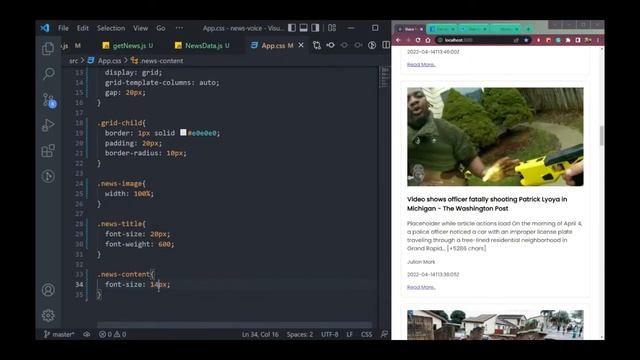Open Customize Layout in title bar
The height and width of the screenshot is (360, 640).
(x=332, y=28)
